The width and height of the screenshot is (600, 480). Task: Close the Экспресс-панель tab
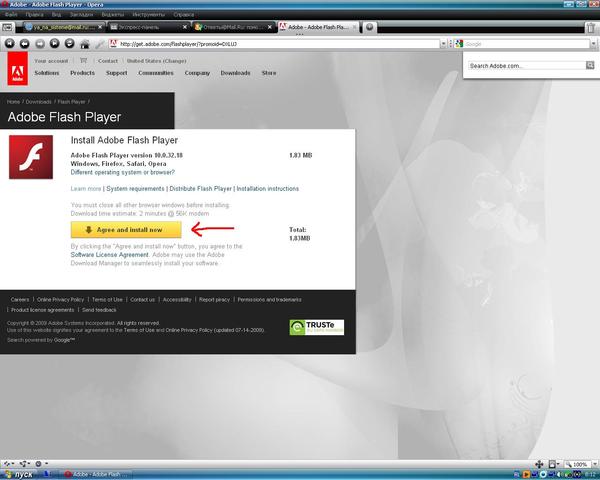coord(184,27)
